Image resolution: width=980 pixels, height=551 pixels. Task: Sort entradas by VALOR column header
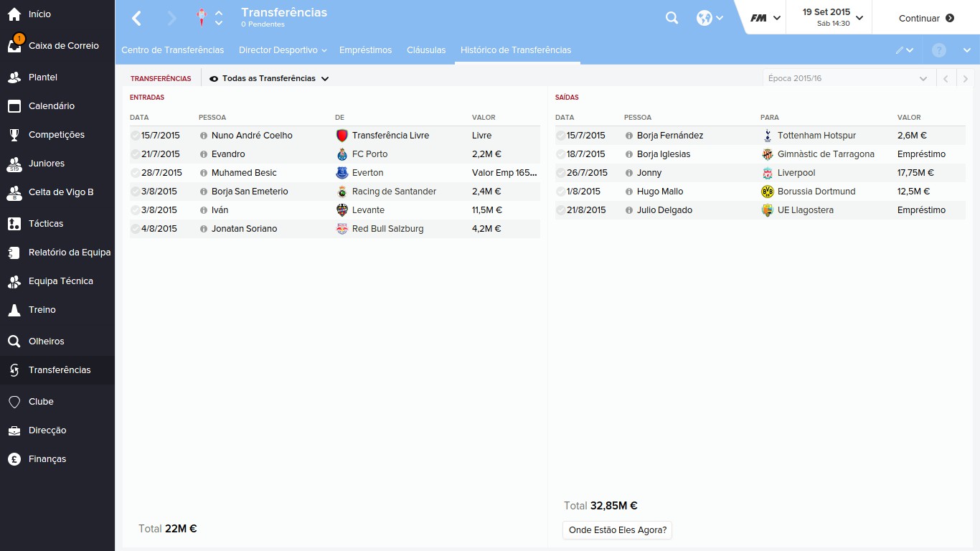click(484, 118)
